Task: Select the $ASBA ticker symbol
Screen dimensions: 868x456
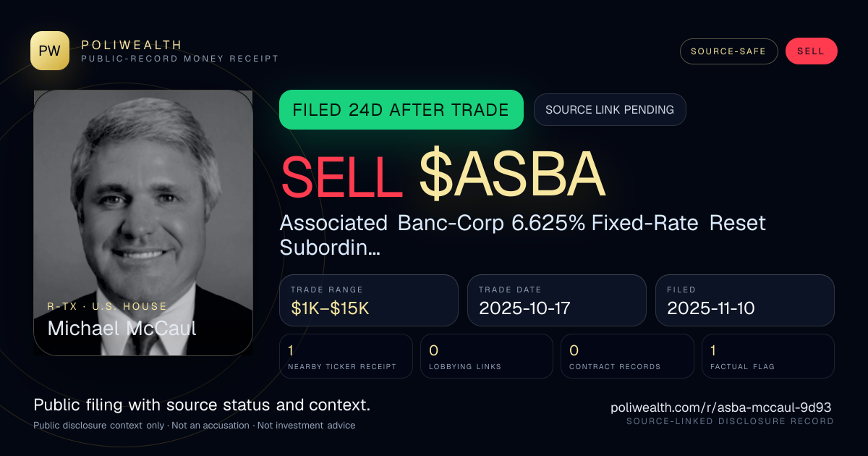Action: tap(511, 174)
